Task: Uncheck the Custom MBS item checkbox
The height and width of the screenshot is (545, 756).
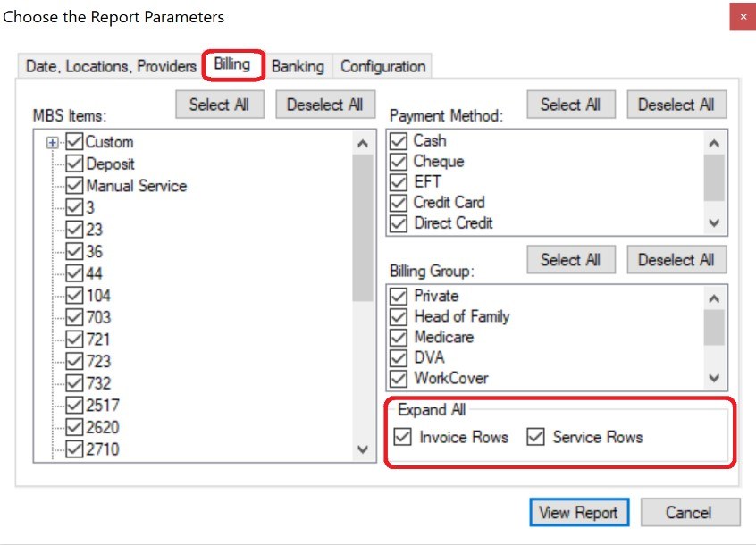Action: coord(74,142)
